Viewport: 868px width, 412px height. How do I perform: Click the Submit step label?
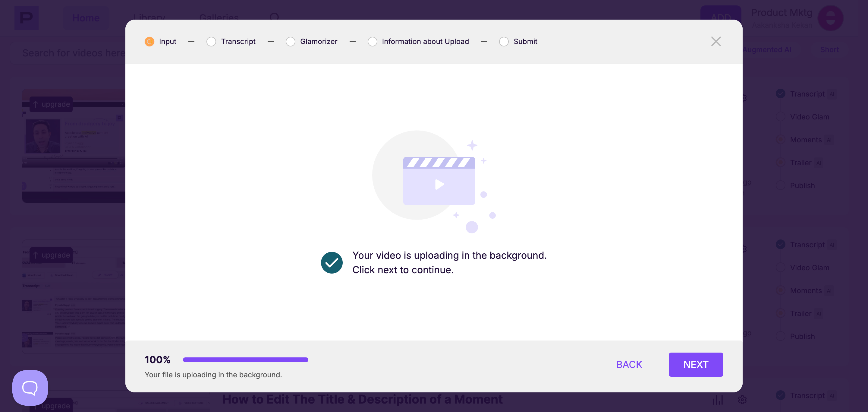point(525,41)
